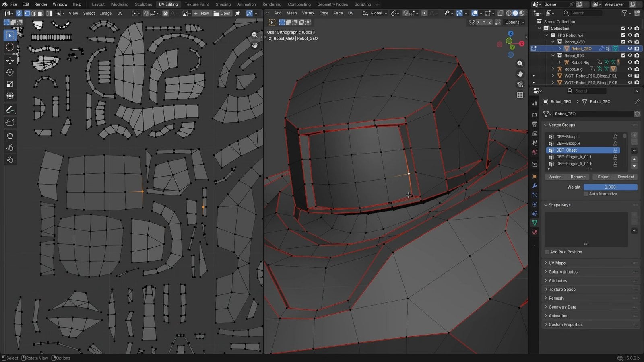Disable Robot_GEO render visibility camera toggle

coord(636,48)
